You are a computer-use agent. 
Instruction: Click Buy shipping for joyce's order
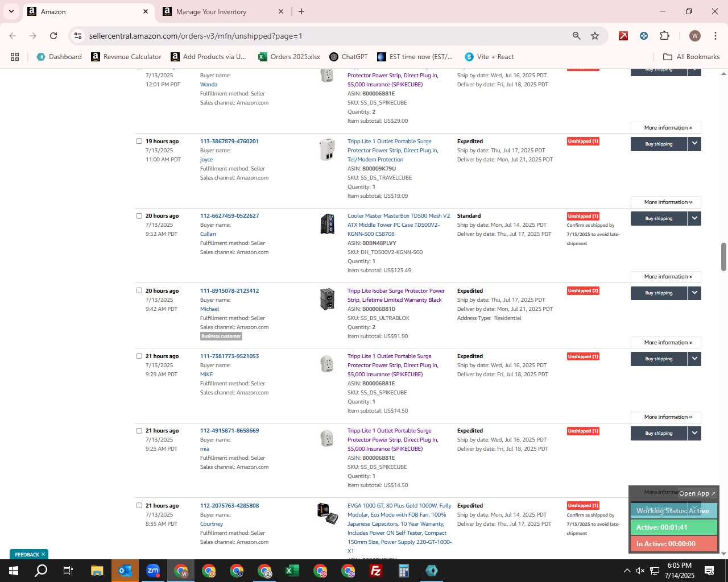pyautogui.click(x=659, y=144)
